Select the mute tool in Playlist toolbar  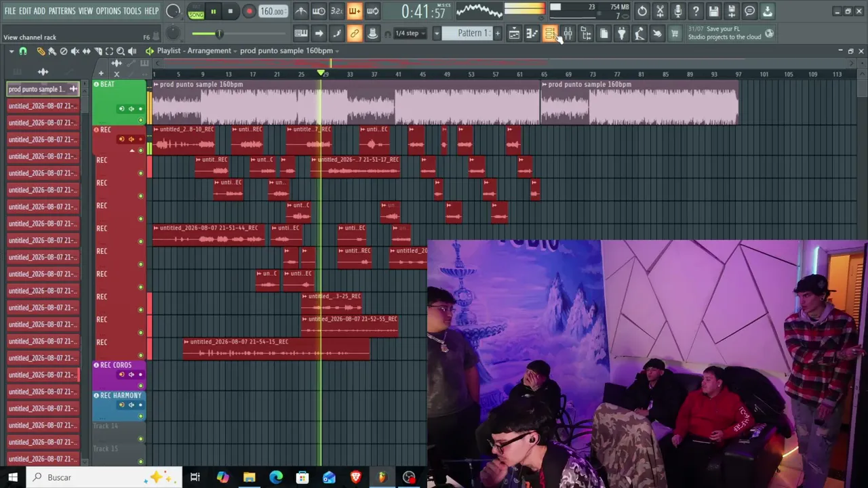75,51
